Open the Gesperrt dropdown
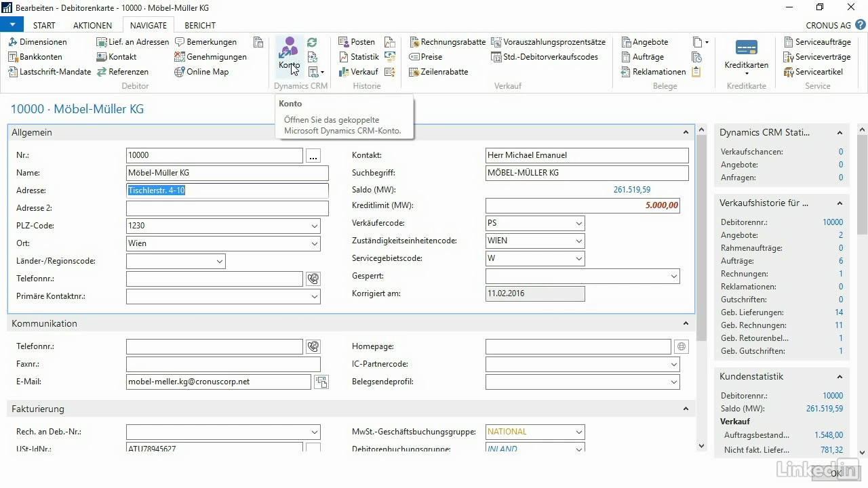Viewport: 868px width, 488px height. [674, 276]
